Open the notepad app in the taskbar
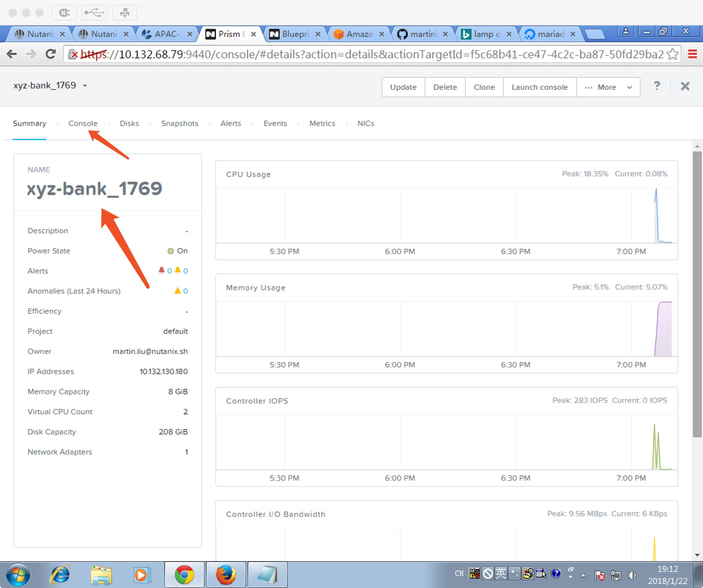The width and height of the screenshot is (703, 588). tap(267, 575)
